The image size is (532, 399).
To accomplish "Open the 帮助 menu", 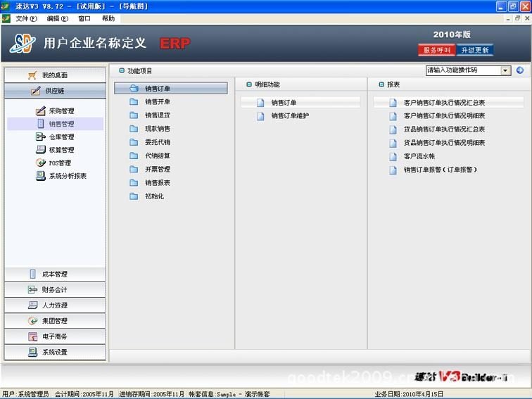I will point(108,18).
